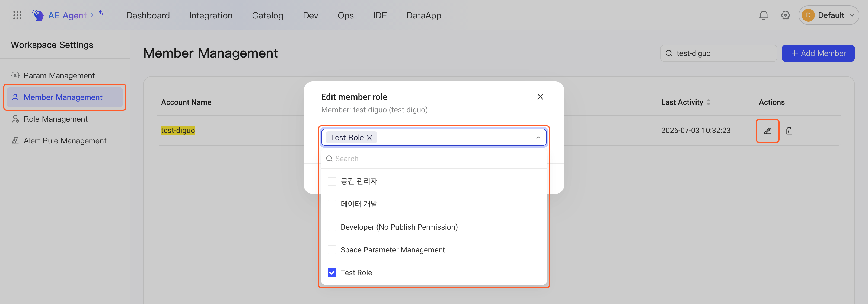
Task: Click the magnifier icon in member search box
Action: pyautogui.click(x=669, y=53)
